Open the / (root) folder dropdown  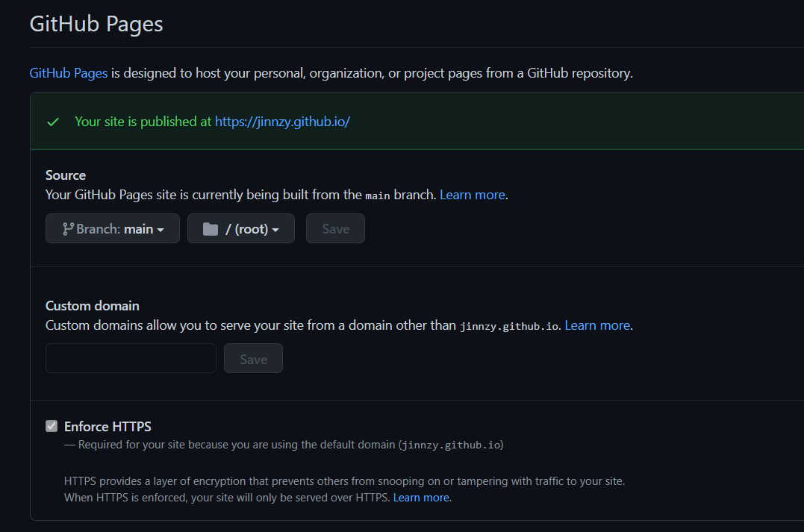[x=241, y=229]
